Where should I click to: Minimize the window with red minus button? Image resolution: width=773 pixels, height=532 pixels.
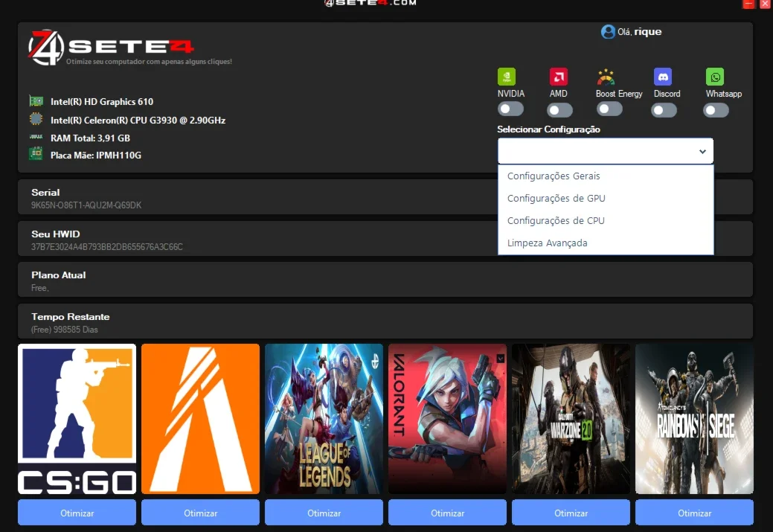(x=748, y=4)
